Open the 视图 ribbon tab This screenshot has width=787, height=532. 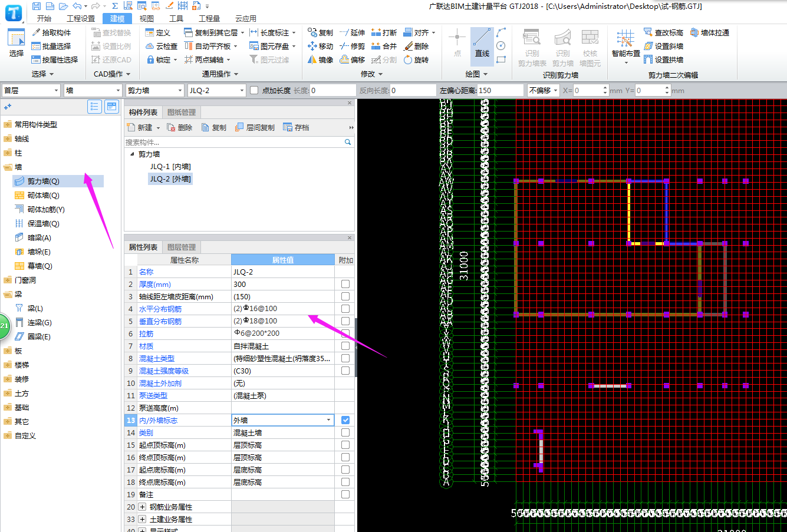coord(147,18)
